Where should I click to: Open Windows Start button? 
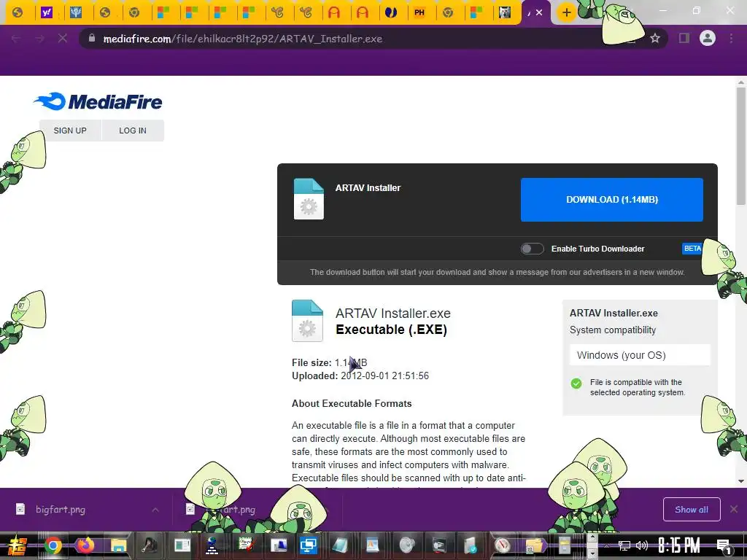tap(18, 545)
